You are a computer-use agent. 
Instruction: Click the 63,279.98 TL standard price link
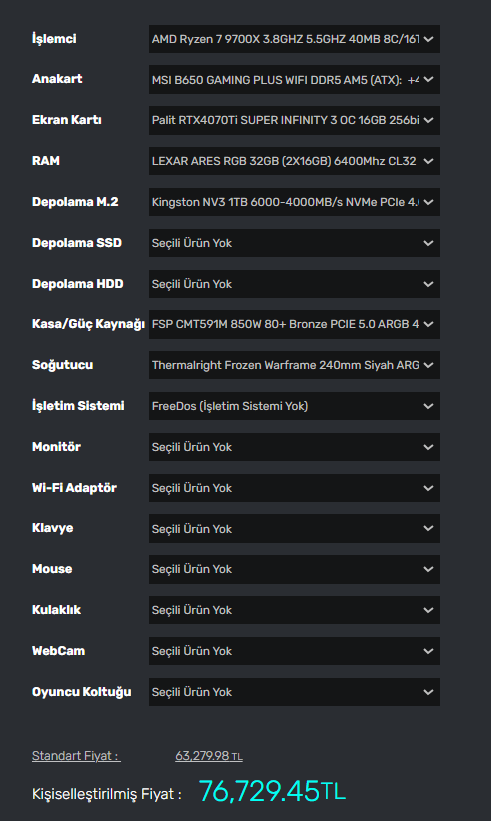pyautogui.click(x=209, y=756)
